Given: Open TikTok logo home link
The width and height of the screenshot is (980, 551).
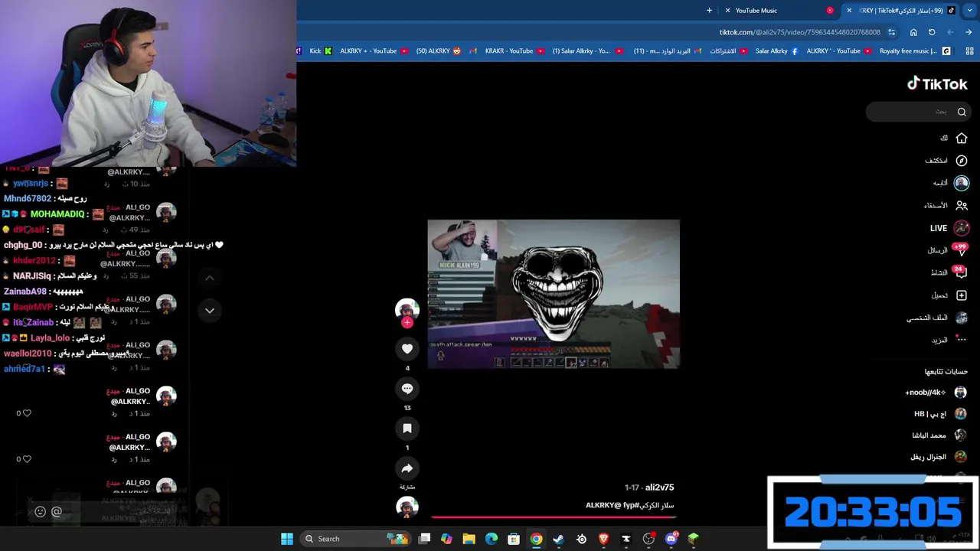Looking at the screenshot, I should pyautogui.click(x=937, y=84).
